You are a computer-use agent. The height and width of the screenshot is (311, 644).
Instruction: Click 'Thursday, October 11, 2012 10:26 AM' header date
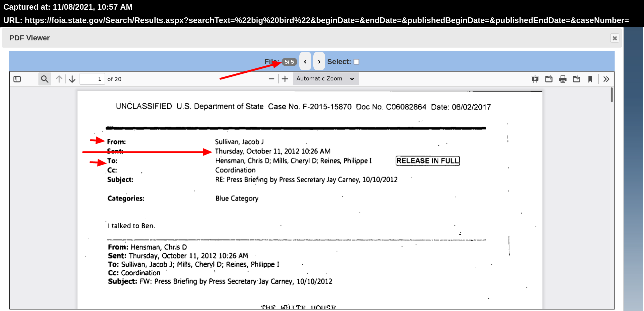pyautogui.click(x=273, y=151)
